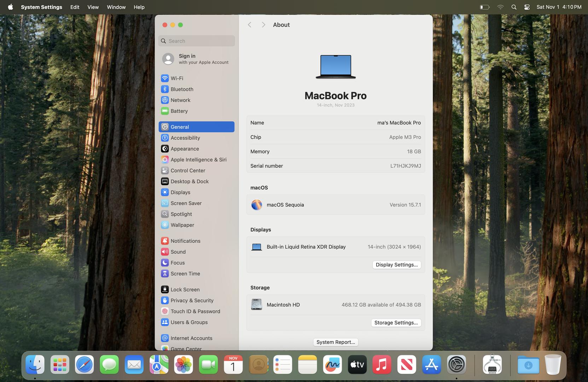Click the forward navigation chevron
This screenshot has height=382, width=588.
[263, 25]
